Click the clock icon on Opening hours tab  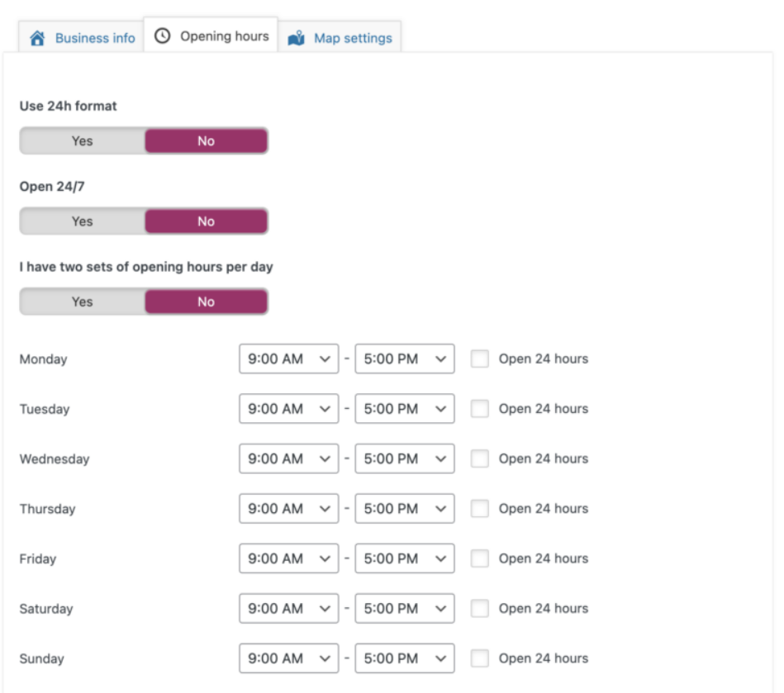click(x=163, y=35)
